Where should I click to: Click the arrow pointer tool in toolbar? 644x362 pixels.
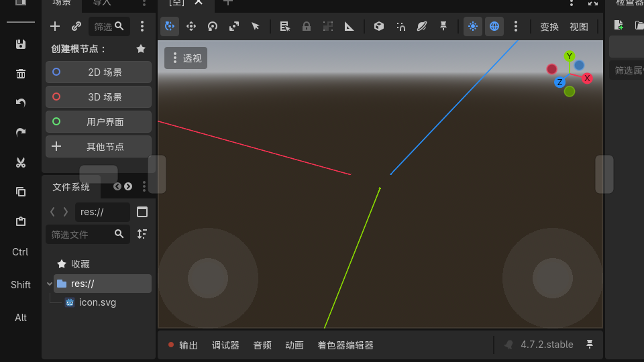(256, 26)
